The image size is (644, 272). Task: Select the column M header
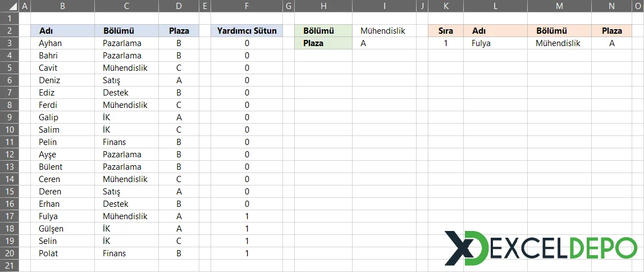pyautogui.click(x=559, y=6)
